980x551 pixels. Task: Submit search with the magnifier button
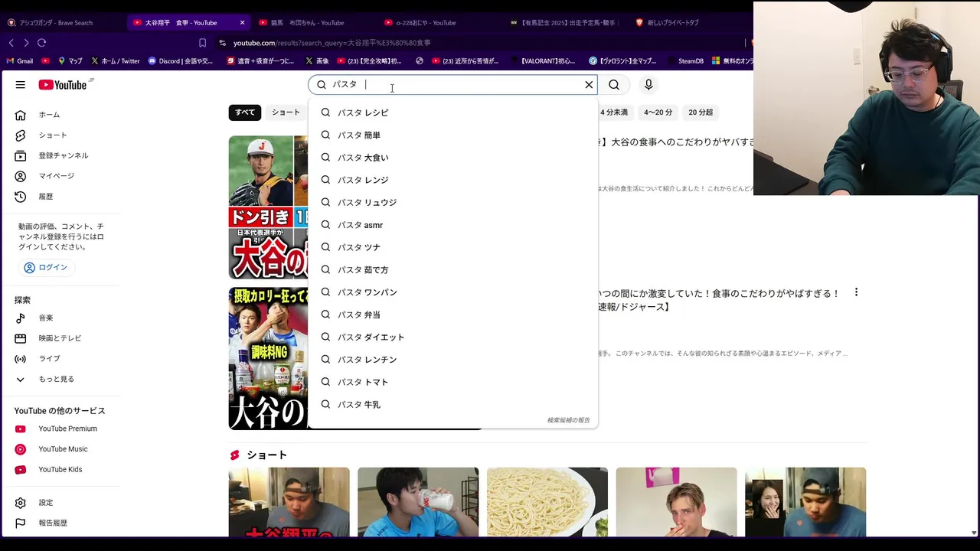[614, 85]
